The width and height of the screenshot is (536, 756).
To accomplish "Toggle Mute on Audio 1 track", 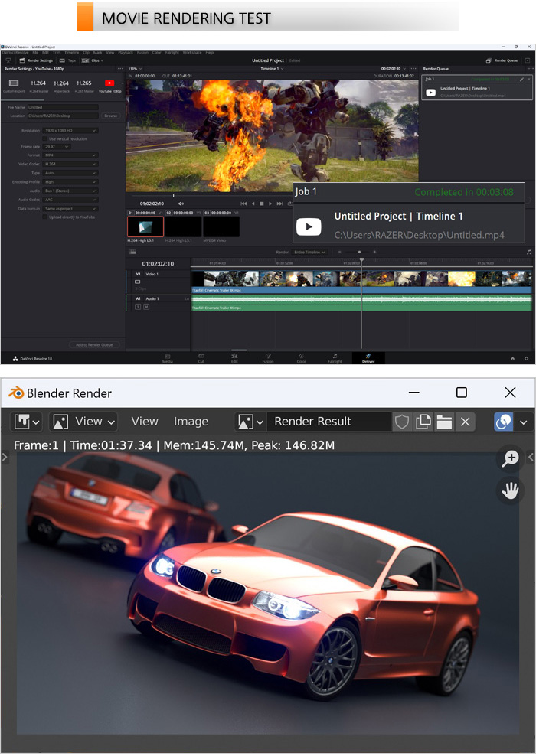I will [x=146, y=307].
